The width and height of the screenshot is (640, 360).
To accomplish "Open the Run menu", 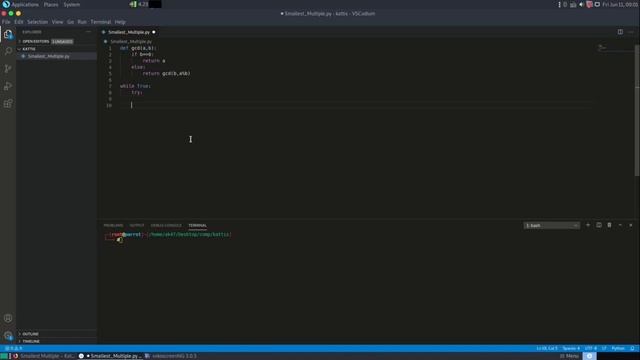I will [x=82, y=22].
